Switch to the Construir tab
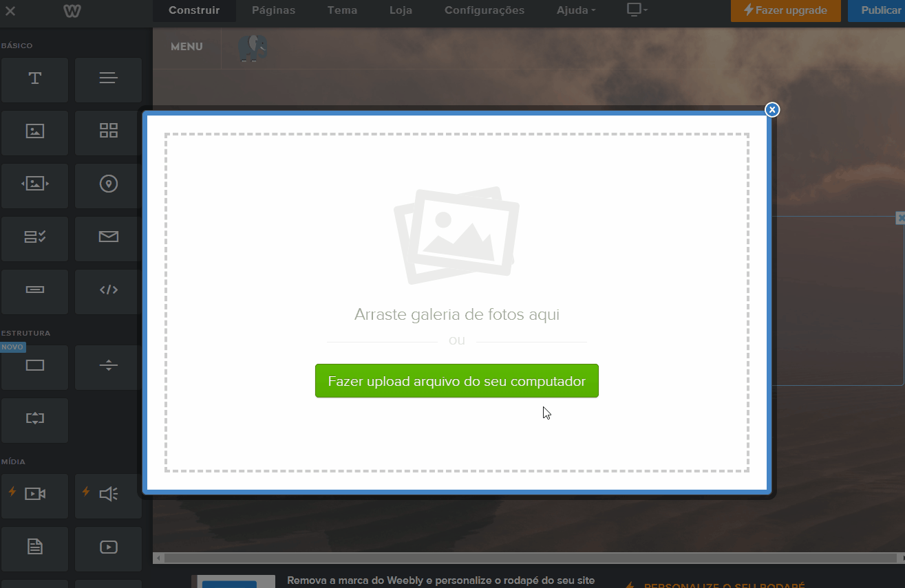 tap(194, 10)
